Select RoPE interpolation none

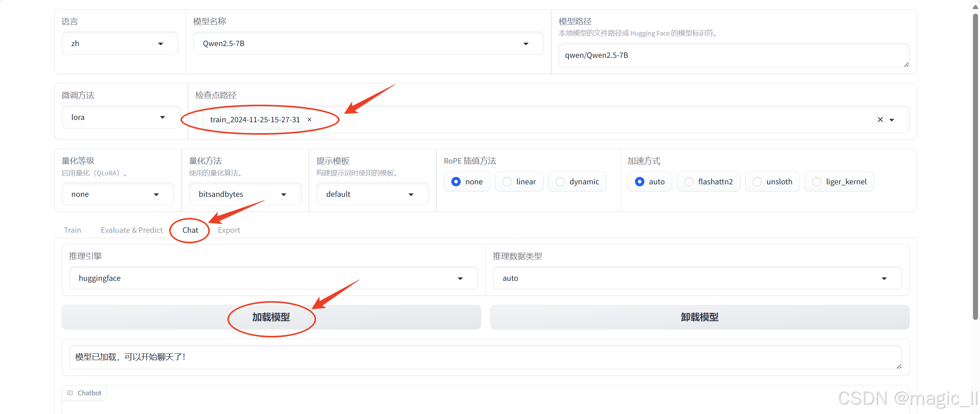[467, 182]
